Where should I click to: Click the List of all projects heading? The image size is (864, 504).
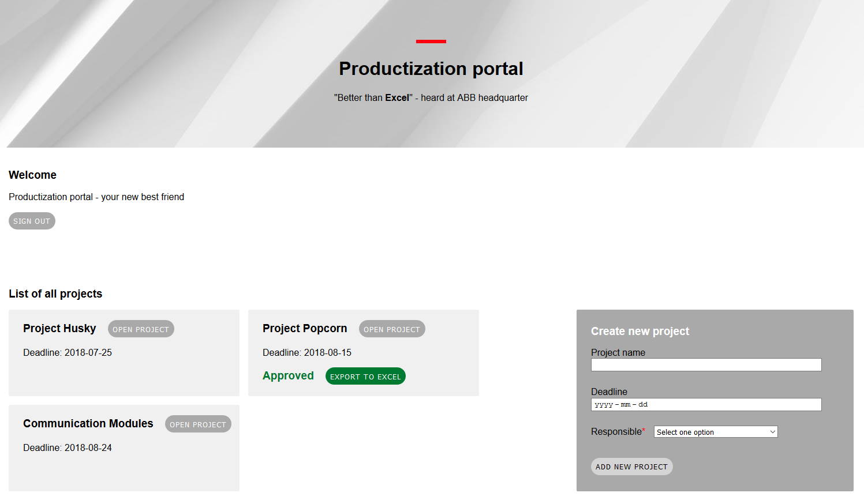click(x=55, y=294)
